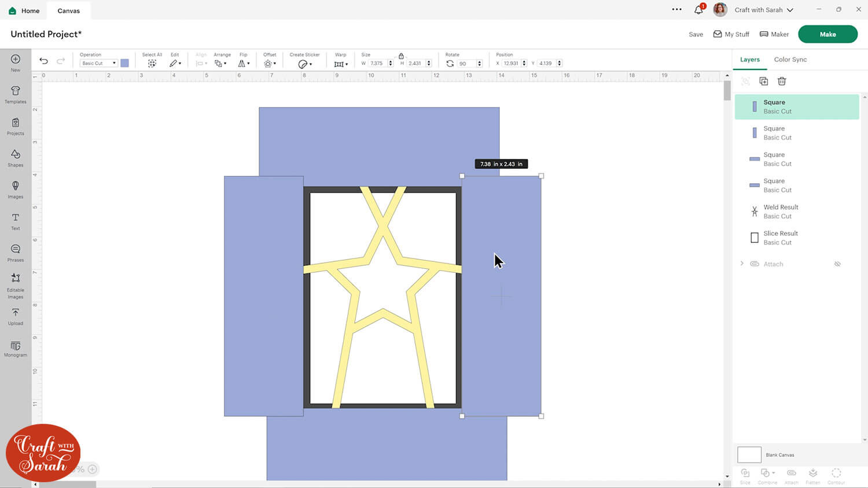Image resolution: width=868 pixels, height=488 pixels.
Task: Select the Text tool
Action: pyautogui.click(x=16, y=220)
